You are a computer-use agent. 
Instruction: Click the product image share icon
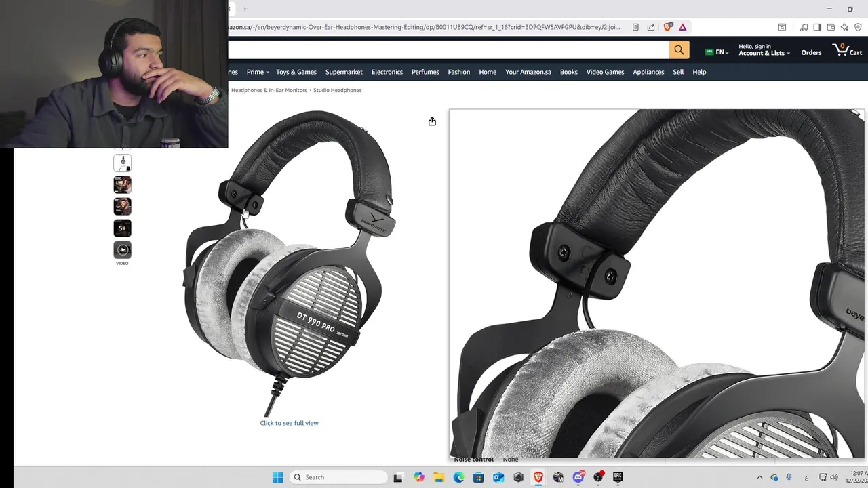432,121
